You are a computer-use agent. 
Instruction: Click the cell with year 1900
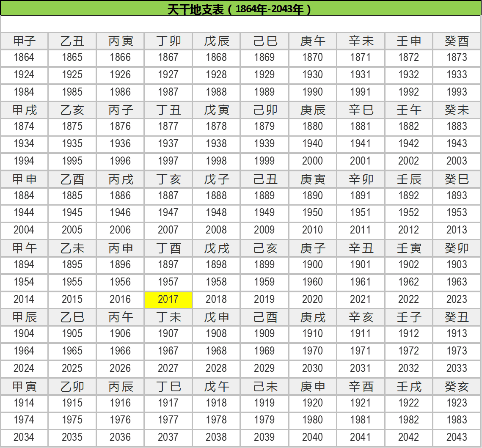tap(313, 265)
